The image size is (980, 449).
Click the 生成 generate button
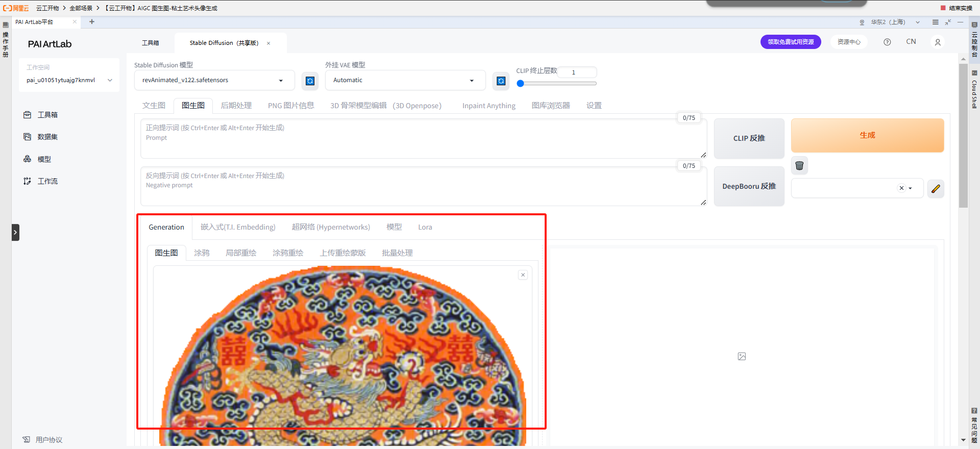(867, 135)
